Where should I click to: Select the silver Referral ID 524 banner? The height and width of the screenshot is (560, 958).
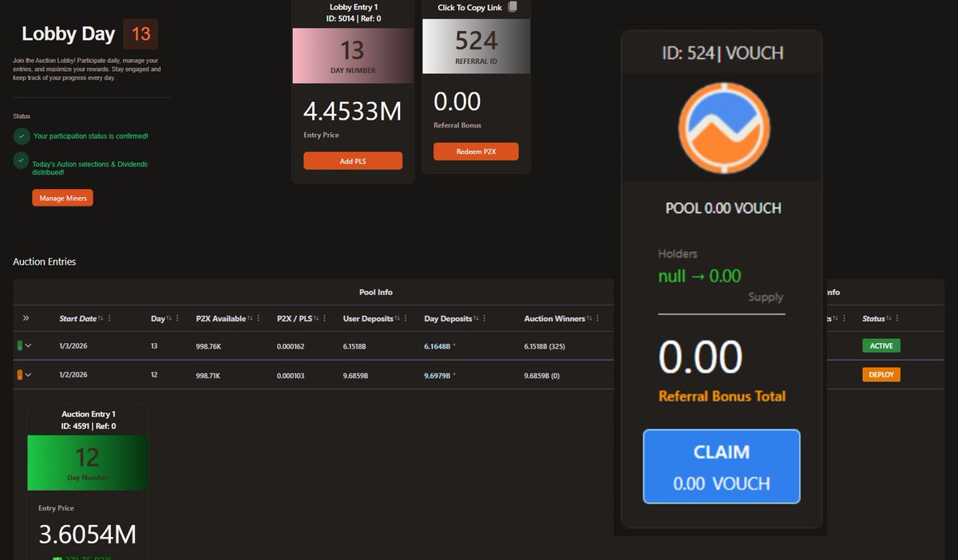point(476,46)
